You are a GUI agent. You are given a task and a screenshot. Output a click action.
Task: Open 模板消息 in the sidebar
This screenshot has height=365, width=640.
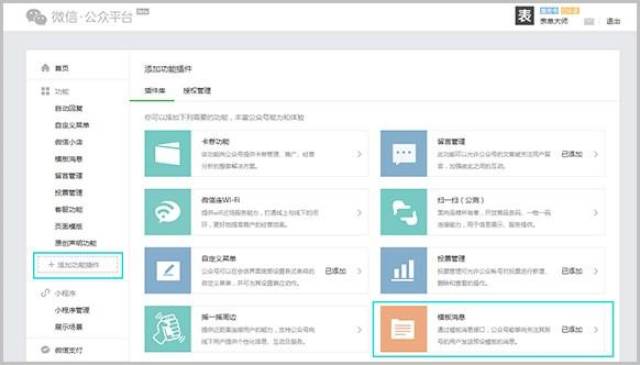click(69, 158)
